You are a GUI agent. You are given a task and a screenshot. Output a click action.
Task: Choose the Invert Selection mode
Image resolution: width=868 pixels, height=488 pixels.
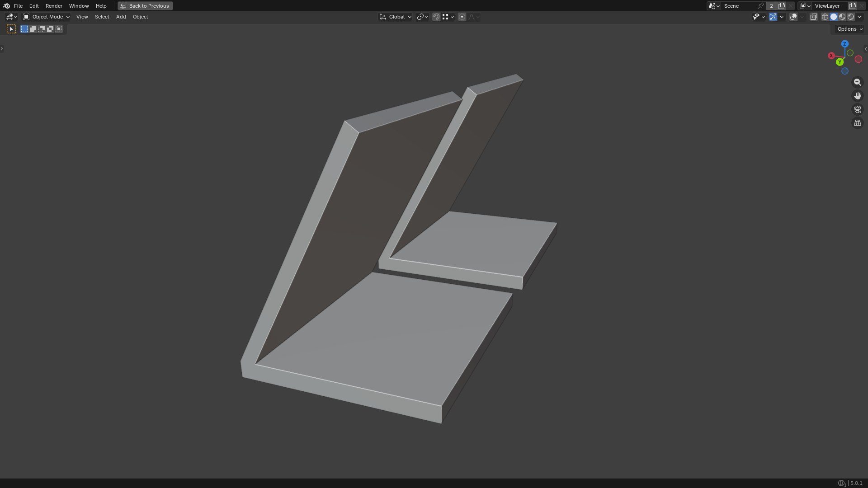click(50, 29)
